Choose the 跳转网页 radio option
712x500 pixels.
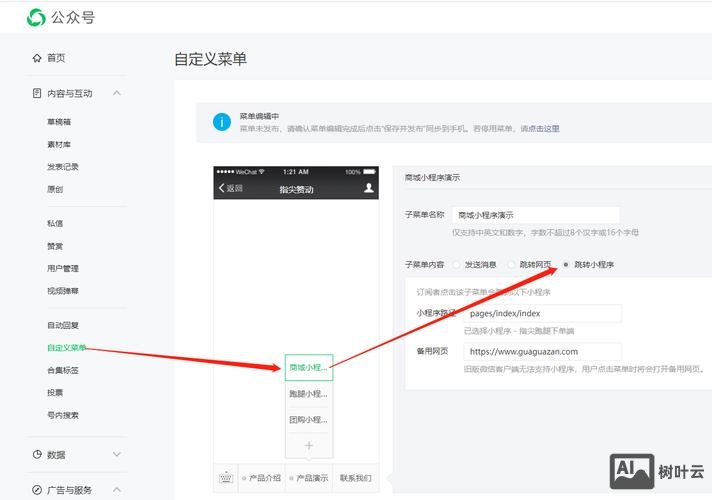tap(511, 264)
